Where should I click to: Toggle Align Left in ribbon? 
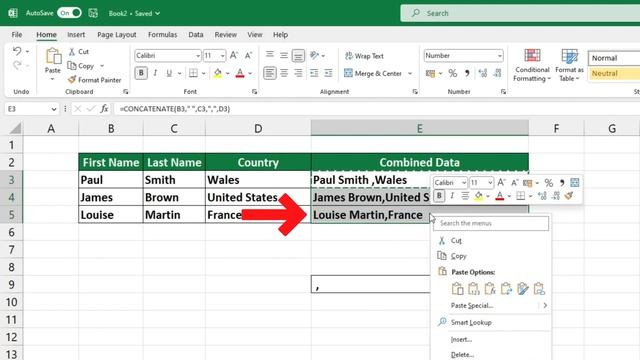click(x=269, y=73)
